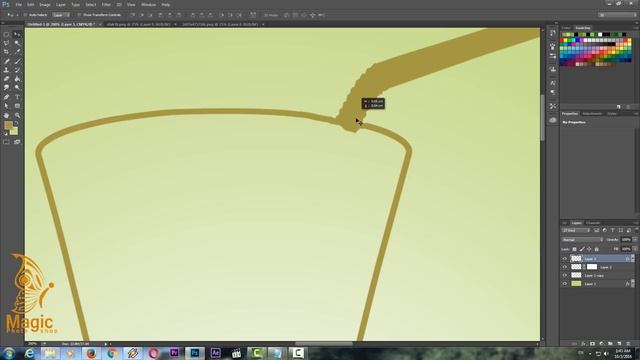Toggle Quick Mask mode icon
640x360 pixels.
pos(6,142)
